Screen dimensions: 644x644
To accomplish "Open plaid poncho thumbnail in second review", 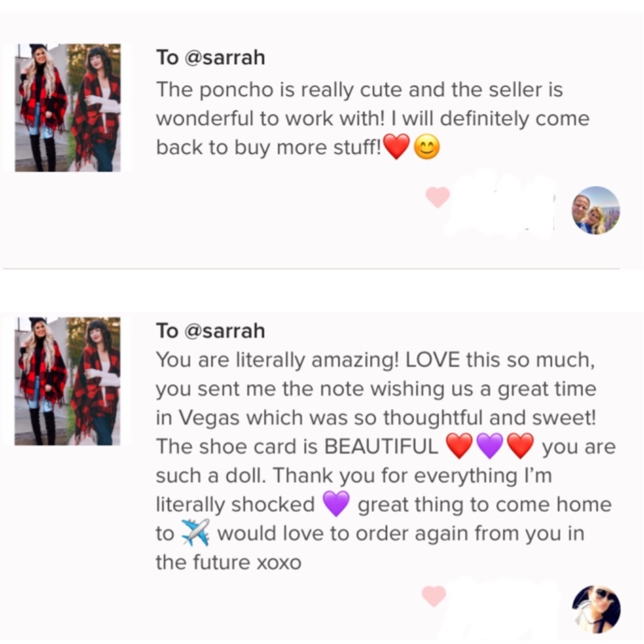I will 68,381.
